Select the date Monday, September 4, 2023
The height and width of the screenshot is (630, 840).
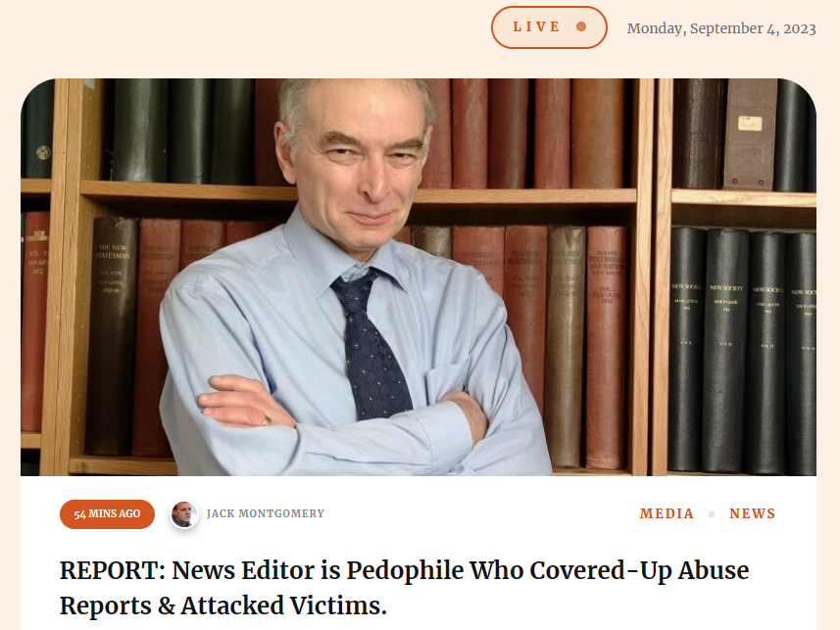(x=721, y=28)
